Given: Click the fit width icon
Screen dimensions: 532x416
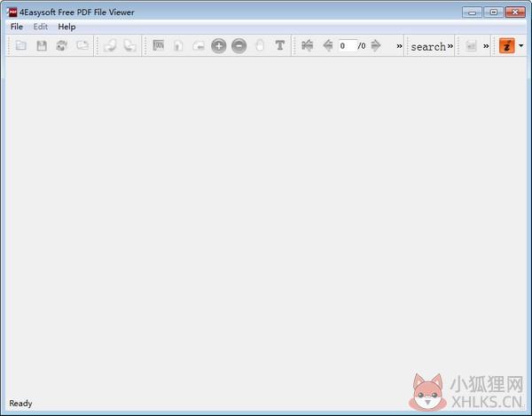Looking at the screenshot, I should (x=199, y=45).
